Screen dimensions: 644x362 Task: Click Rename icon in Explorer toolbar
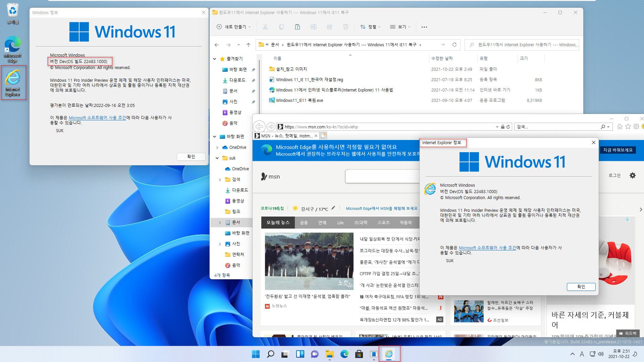coord(314,27)
